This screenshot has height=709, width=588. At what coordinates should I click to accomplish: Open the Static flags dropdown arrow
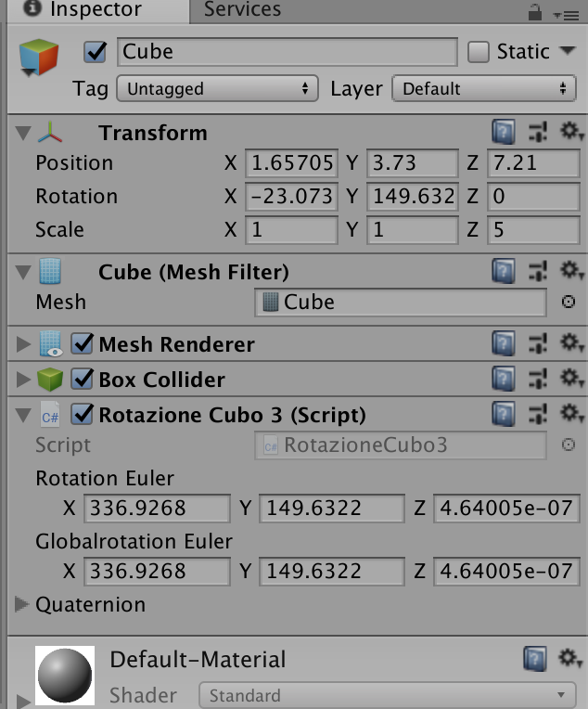(x=568, y=50)
